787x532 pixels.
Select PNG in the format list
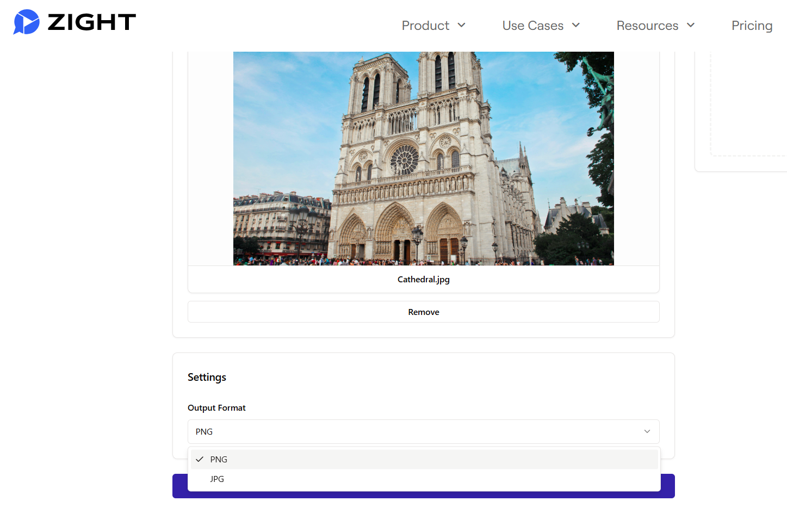click(424, 459)
